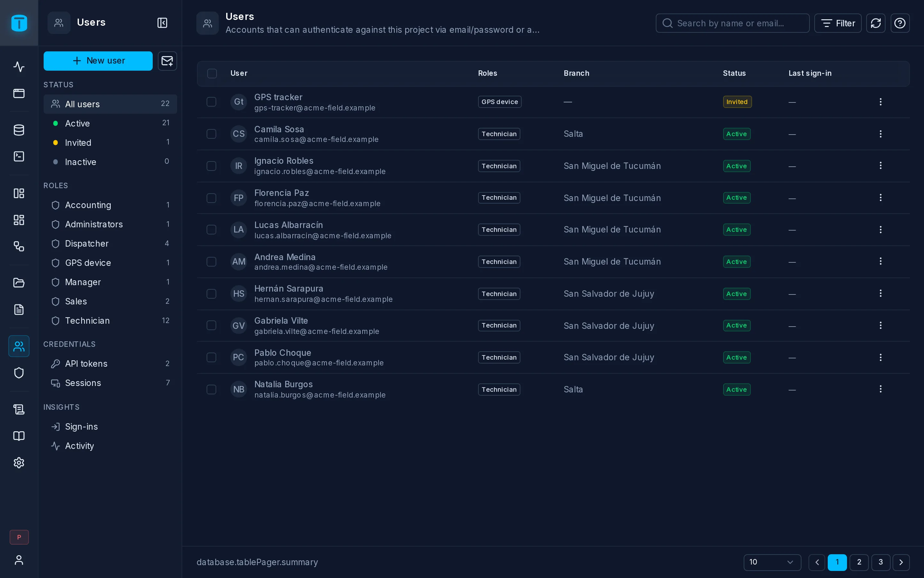The height and width of the screenshot is (578, 924).
Task: Open the help question-mark icon
Action: pyautogui.click(x=900, y=23)
